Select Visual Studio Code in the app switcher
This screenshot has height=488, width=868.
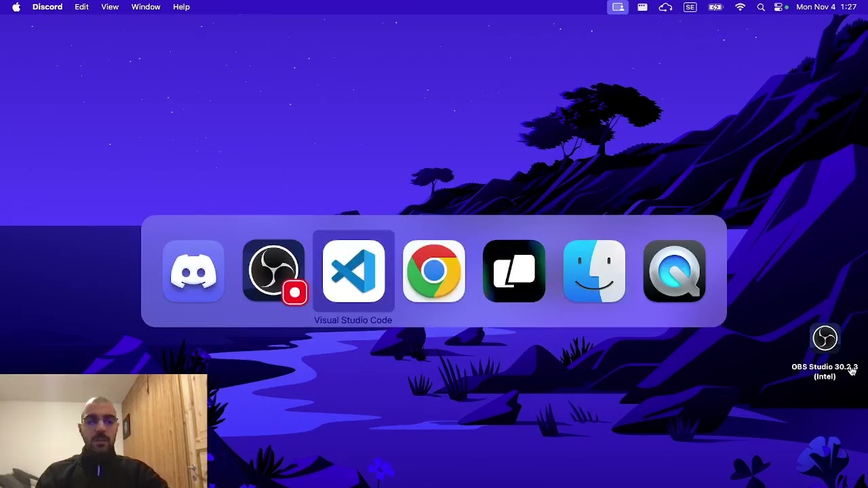[353, 271]
